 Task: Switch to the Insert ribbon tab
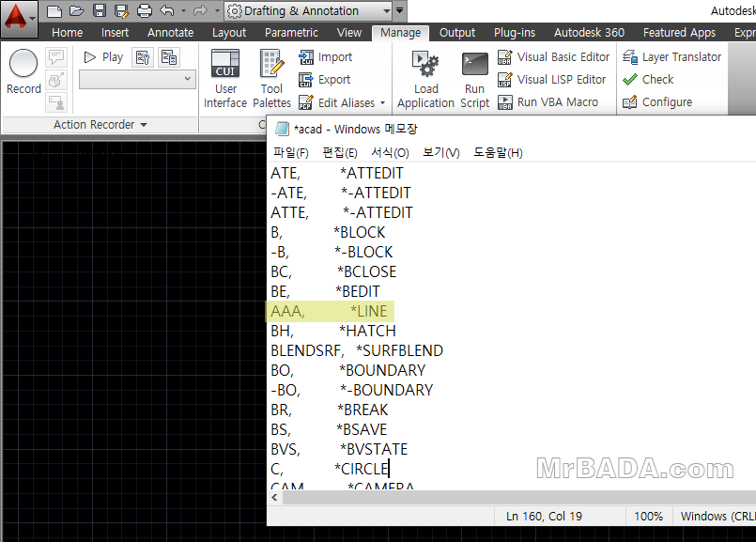click(x=115, y=33)
